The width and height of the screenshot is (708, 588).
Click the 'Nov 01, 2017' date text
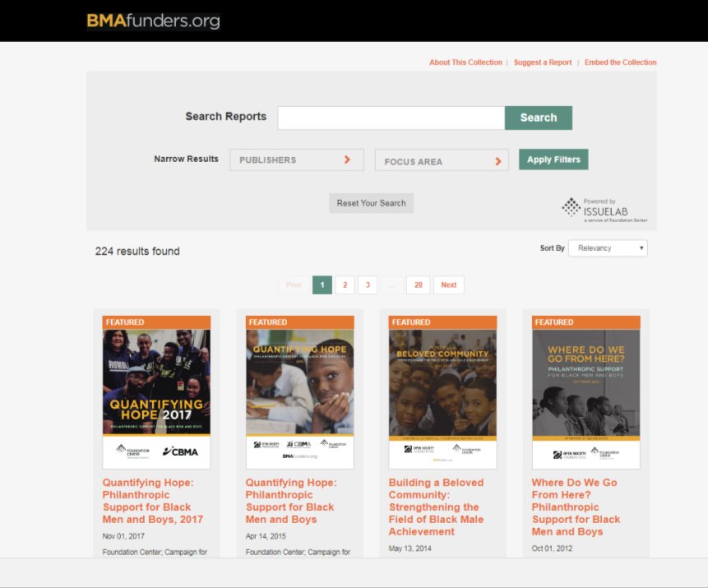point(123,536)
